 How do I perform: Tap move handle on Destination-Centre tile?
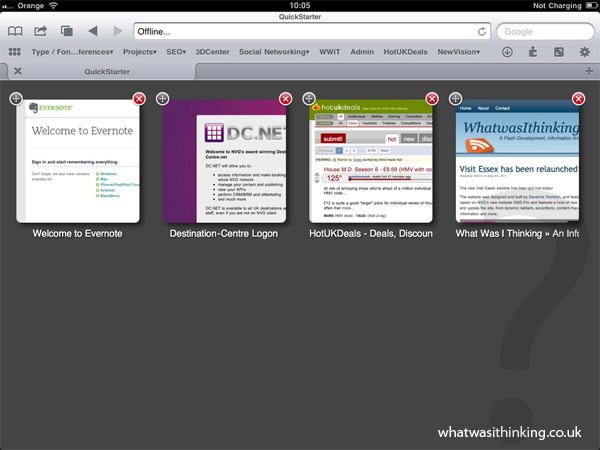tap(163, 98)
